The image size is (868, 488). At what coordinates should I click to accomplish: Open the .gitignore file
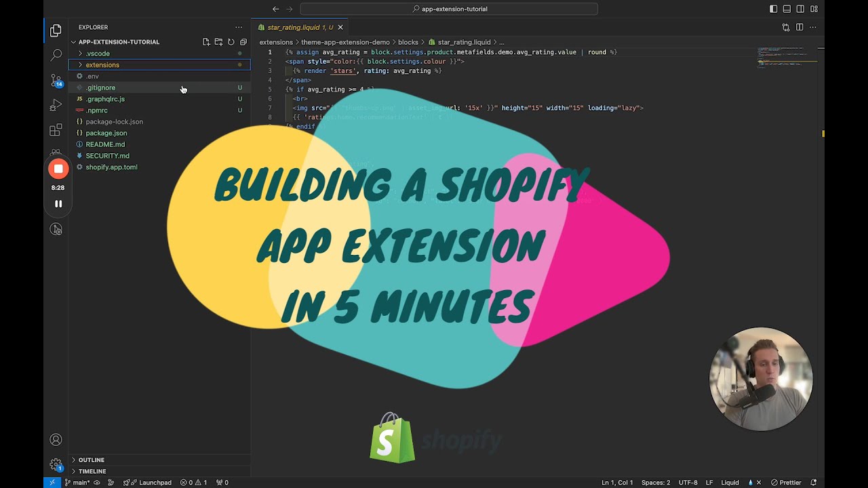159,87
